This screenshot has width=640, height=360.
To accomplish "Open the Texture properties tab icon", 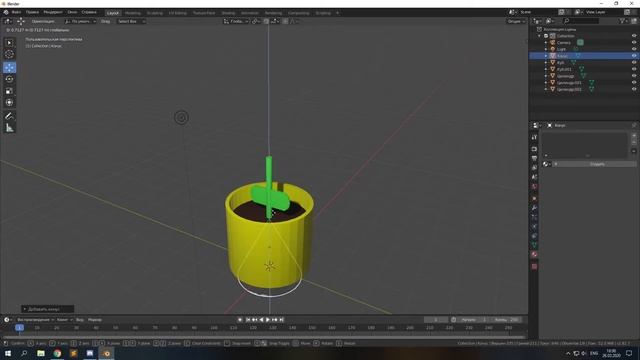I will tap(534, 267).
